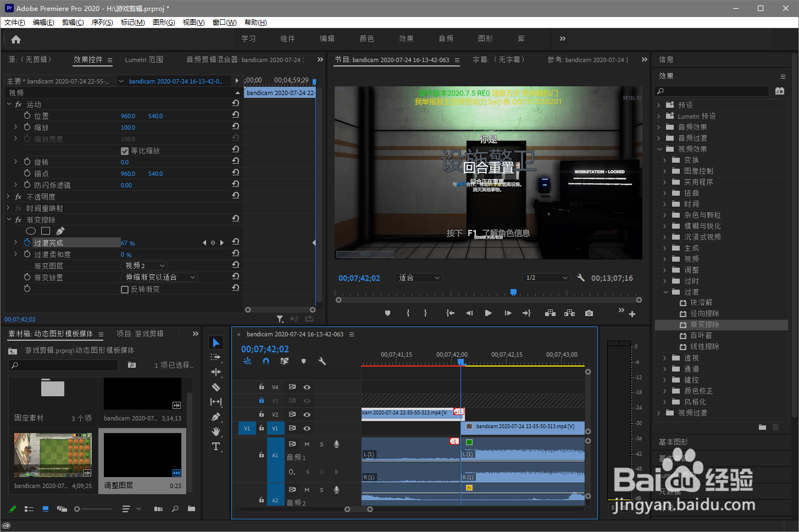Mute audio track A1
The image size is (799, 532).
tap(307, 444)
